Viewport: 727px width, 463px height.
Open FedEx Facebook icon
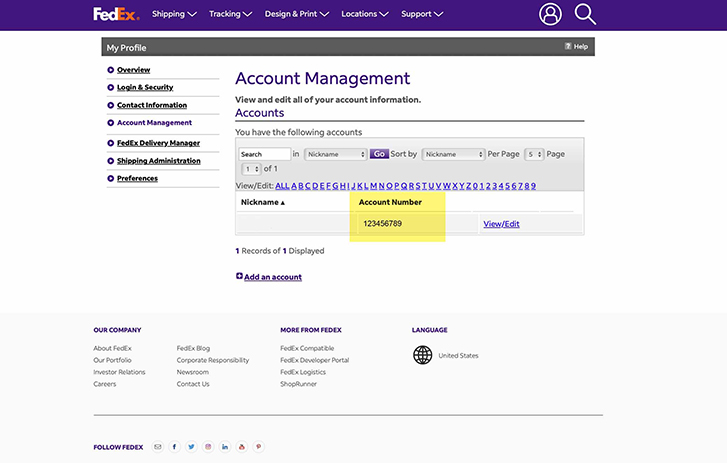coord(174,447)
